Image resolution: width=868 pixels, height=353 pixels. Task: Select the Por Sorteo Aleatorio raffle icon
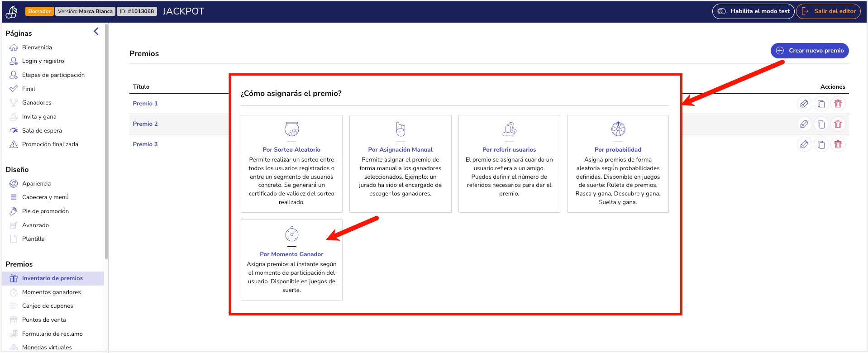coord(291,129)
